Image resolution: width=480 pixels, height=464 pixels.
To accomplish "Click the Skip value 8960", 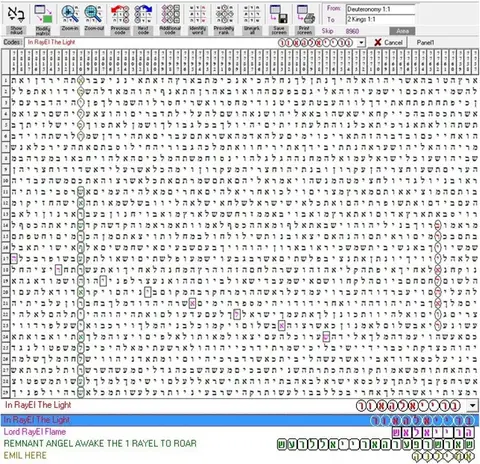I will tap(352, 31).
